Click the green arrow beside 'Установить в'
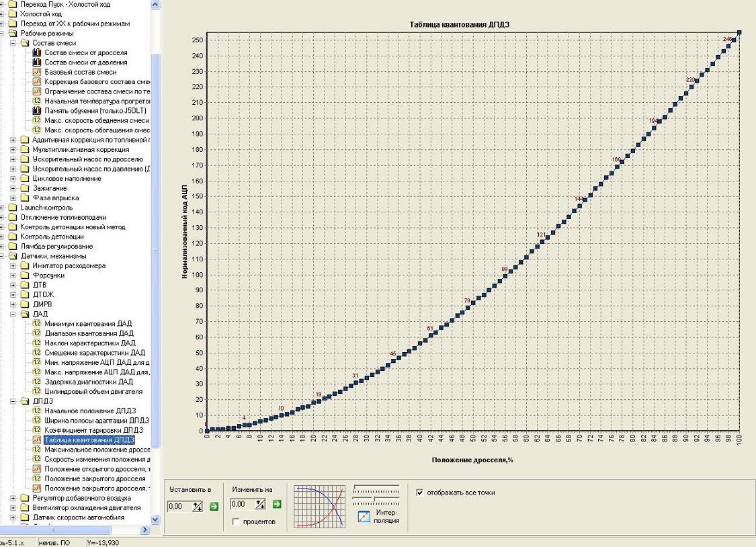 (214, 506)
